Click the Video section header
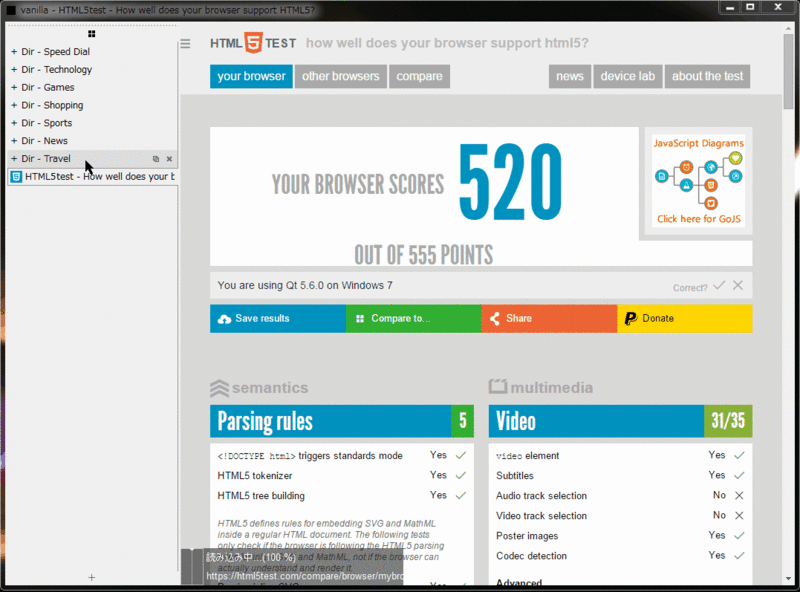Screen dimensions: 800x592 620,421
